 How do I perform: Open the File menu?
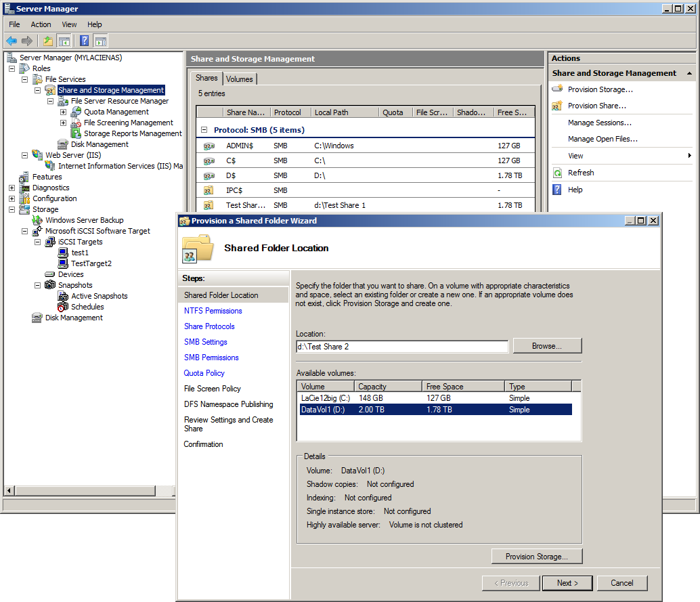(x=14, y=24)
